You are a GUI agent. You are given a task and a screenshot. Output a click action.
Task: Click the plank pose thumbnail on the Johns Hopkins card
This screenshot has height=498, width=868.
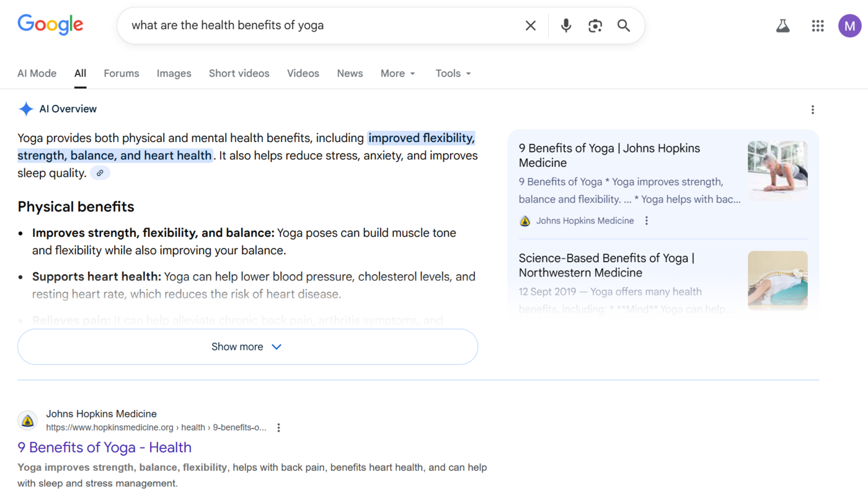pyautogui.click(x=777, y=169)
